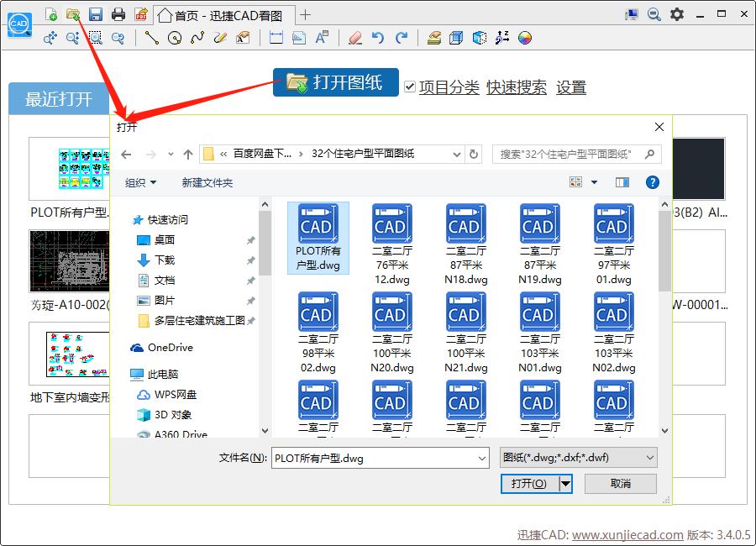Click the 打开(O) button
Image resolution: width=756 pixels, height=546 pixels.
[x=529, y=483]
